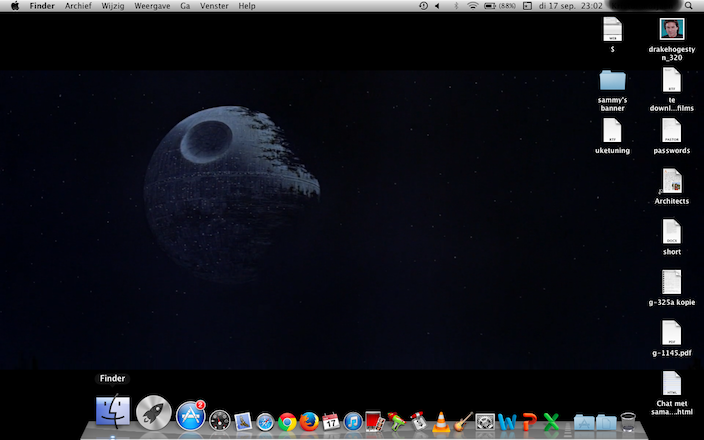The image size is (704, 440).
Task: Open Applications folder stack in Dock
Action: click(584, 422)
